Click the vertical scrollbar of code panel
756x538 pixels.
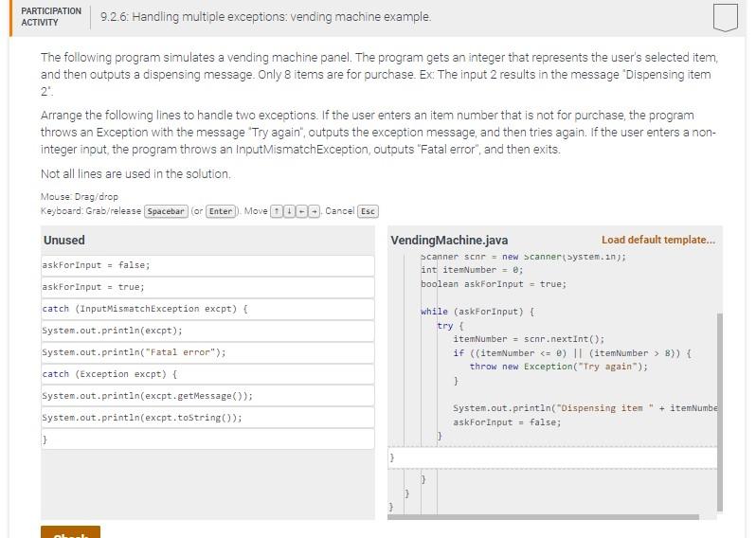point(720,412)
